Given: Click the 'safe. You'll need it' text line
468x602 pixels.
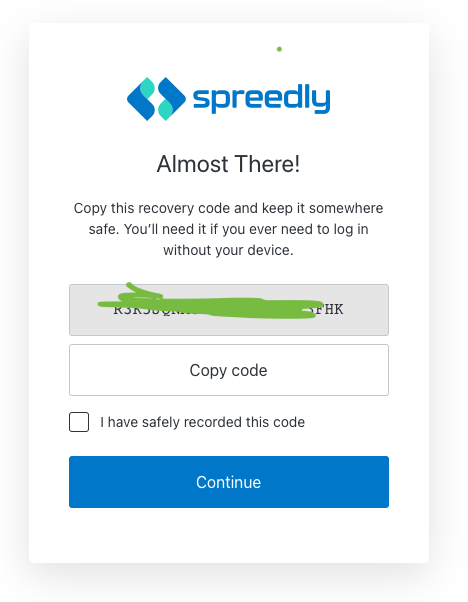Looking at the screenshot, I should [x=228, y=229].
